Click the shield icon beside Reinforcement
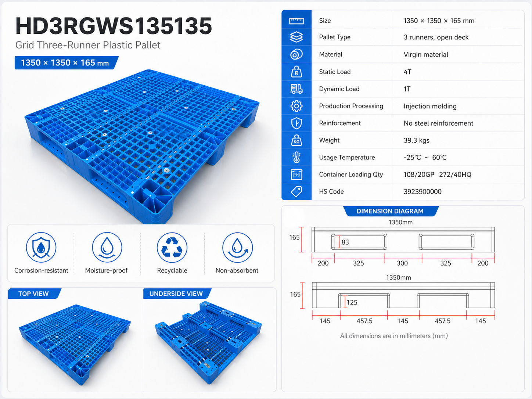532x399 pixels. [x=296, y=123]
